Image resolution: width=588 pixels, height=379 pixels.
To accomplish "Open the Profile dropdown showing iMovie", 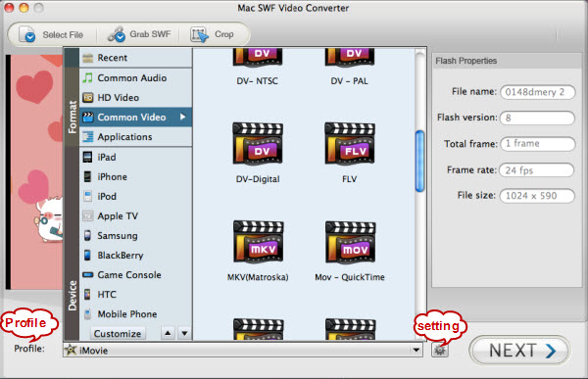I will 243,351.
